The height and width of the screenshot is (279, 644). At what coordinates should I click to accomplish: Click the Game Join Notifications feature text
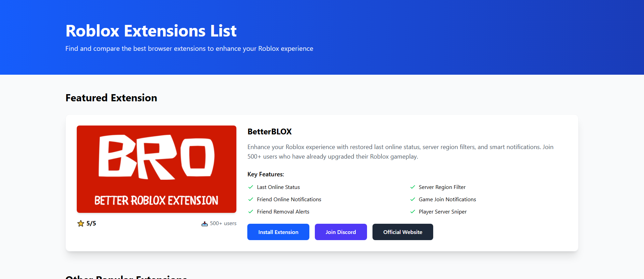[x=447, y=199]
